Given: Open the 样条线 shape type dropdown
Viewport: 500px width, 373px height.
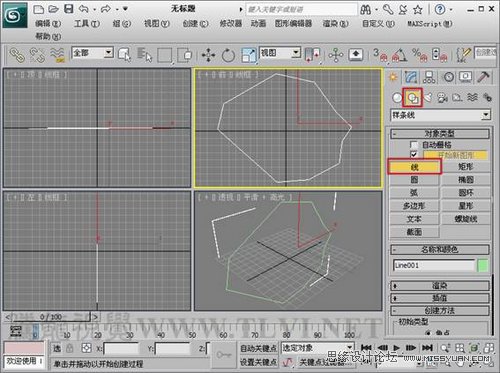Looking at the screenshot, I should click(x=440, y=115).
